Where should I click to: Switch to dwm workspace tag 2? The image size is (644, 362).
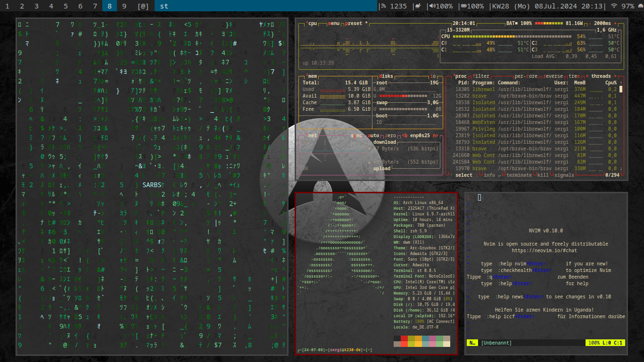tap(22, 6)
